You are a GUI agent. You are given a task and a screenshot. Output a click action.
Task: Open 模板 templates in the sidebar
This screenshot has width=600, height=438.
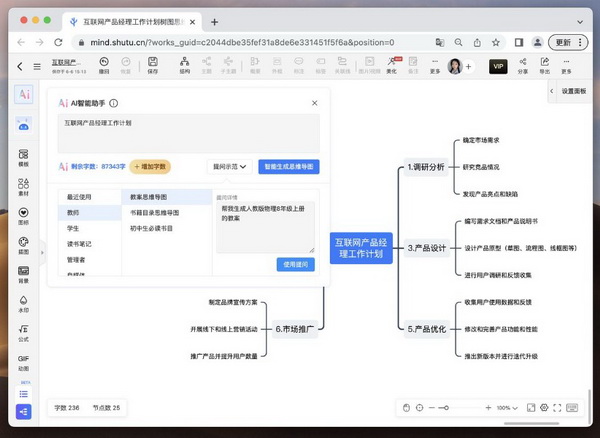point(23,158)
